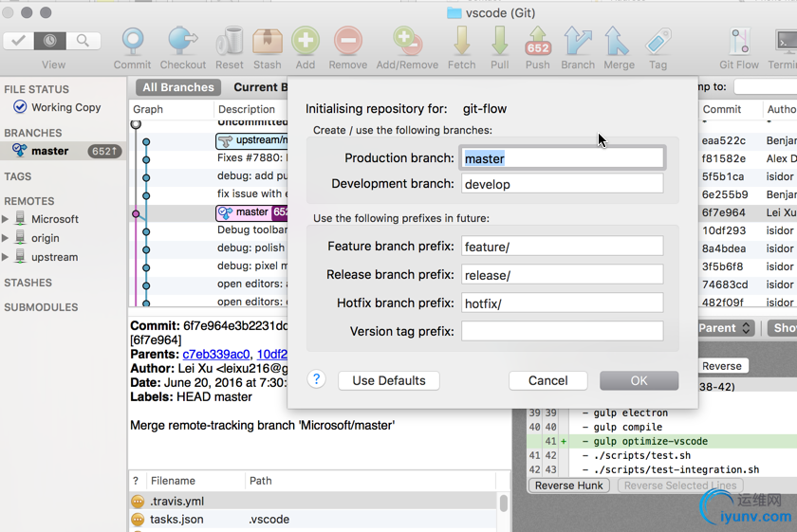Image resolution: width=797 pixels, height=532 pixels.
Task: Expand the origin remote
Action: pyautogui.click(x=5, y=238)
